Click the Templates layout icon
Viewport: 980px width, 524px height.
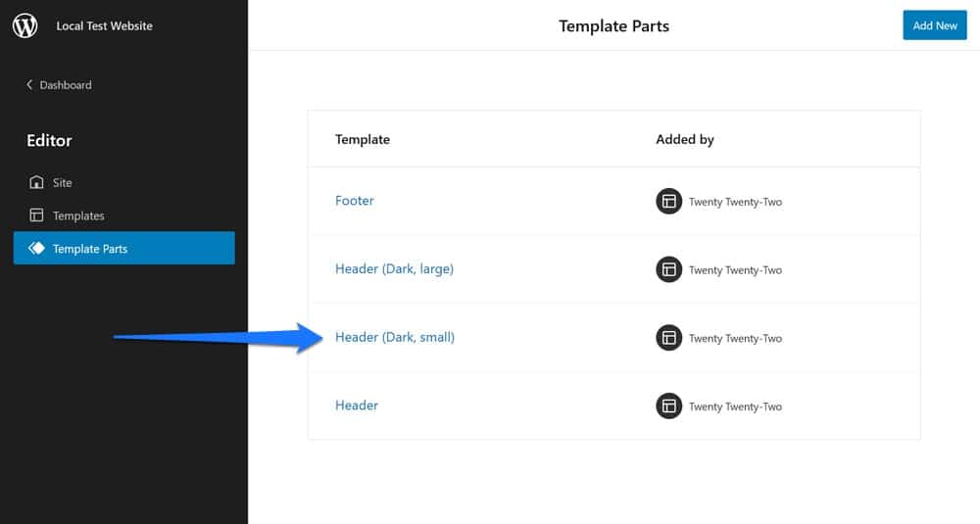click(36, 215)
